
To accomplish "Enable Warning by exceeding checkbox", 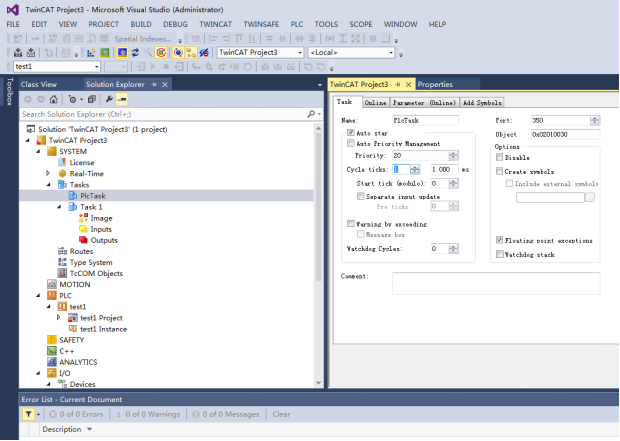I will (351, 224).
